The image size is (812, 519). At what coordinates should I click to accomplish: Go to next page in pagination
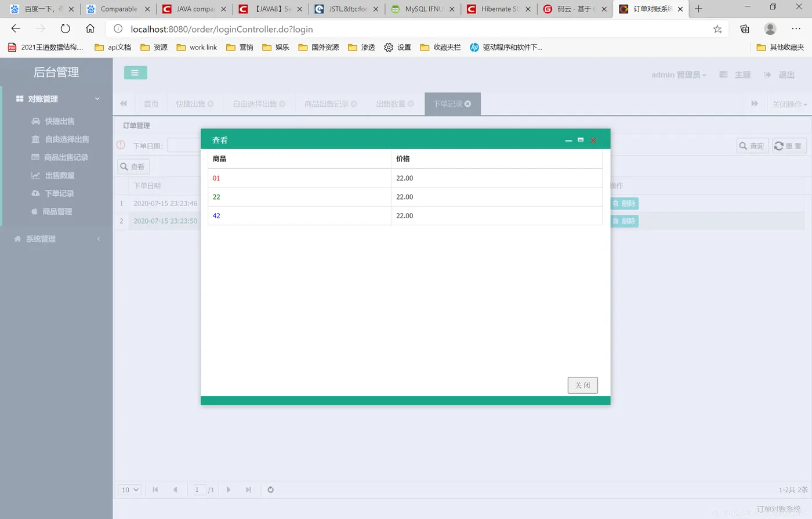(x=229, y=490)
